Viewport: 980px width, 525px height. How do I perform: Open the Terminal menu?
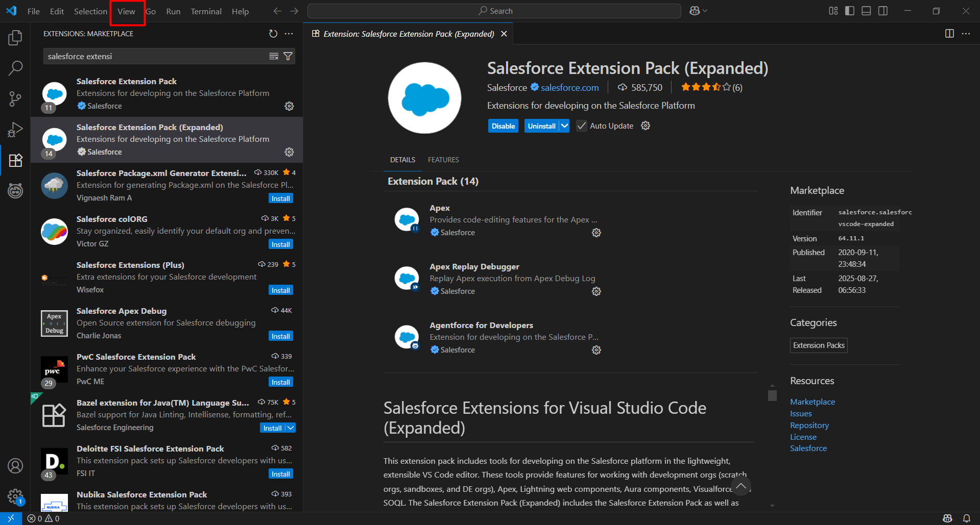click(x=206, y=11)
